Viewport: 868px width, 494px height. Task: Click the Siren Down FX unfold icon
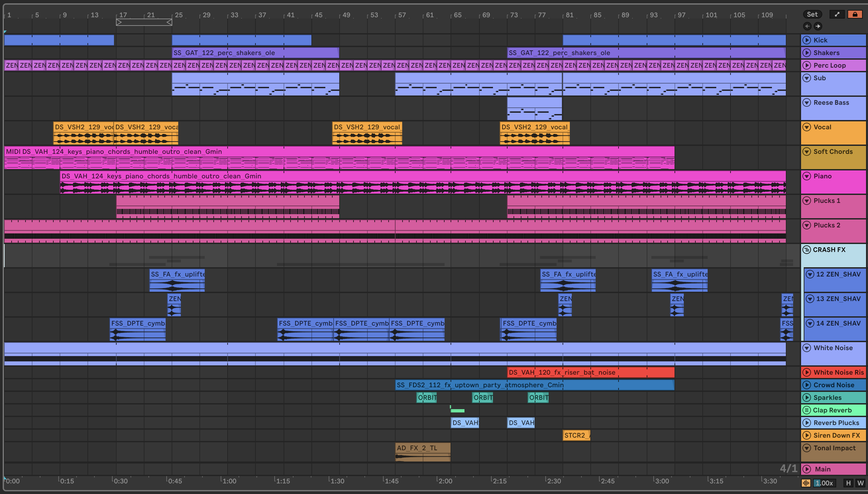click(807, 435)
